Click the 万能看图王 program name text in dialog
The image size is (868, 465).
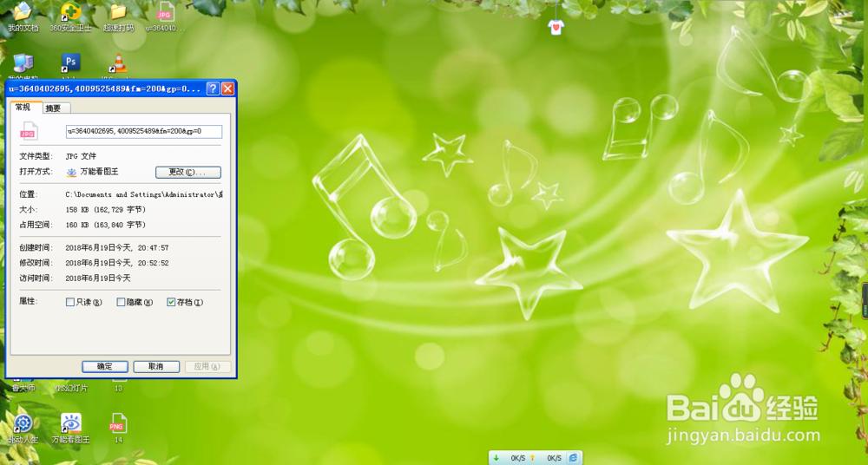pos(100,172)
